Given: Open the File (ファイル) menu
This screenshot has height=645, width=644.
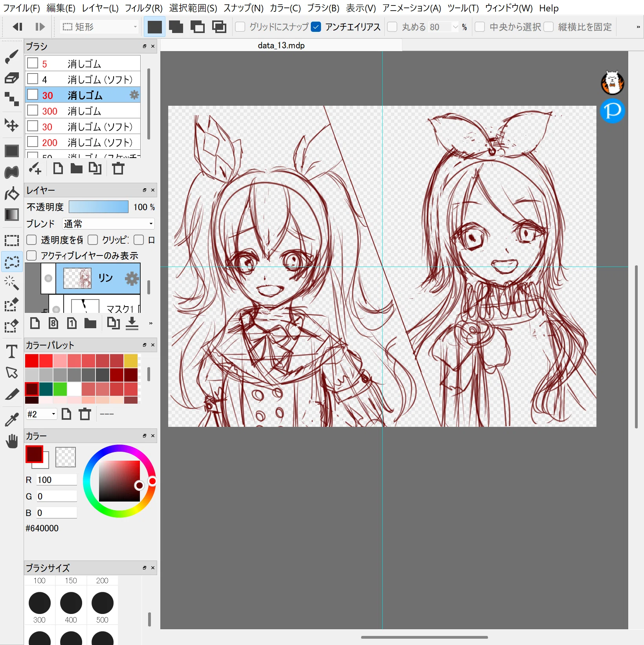Looking at the screenshot, I should click(x=22, y=8).
